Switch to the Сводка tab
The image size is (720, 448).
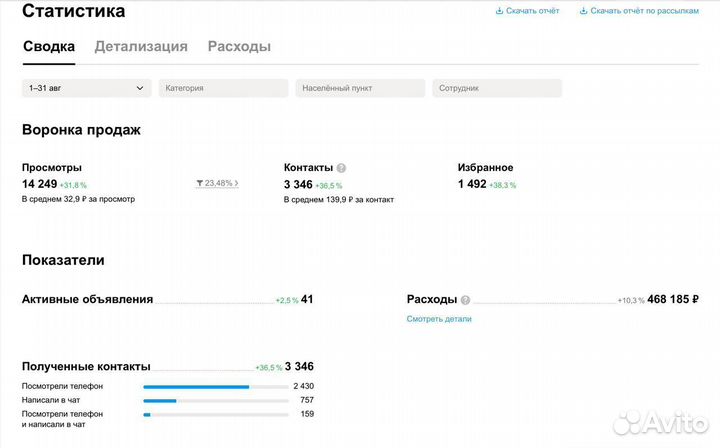click(x=49, y=46)
